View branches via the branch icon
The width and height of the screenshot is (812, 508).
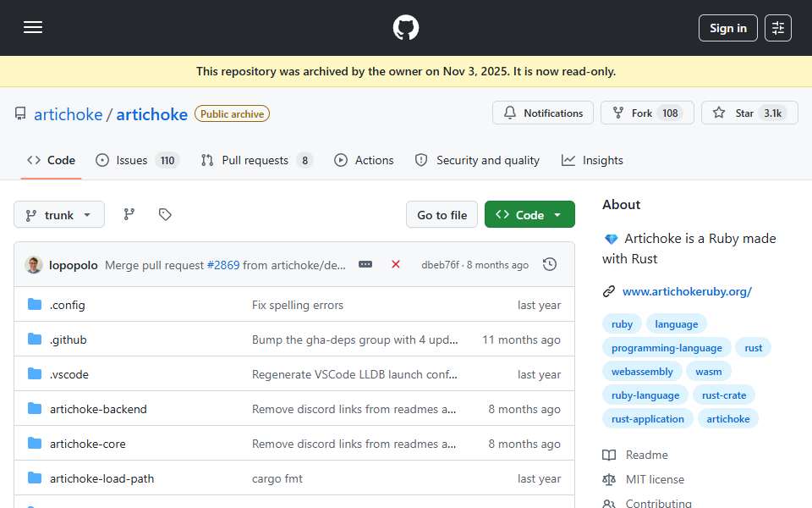coord(129,214)
